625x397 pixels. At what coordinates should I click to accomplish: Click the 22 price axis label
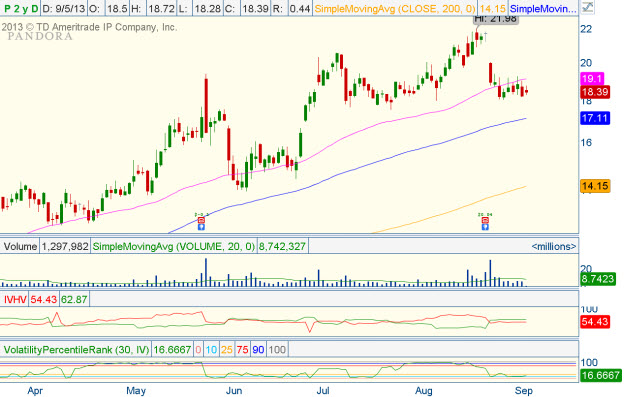[586, 29]
